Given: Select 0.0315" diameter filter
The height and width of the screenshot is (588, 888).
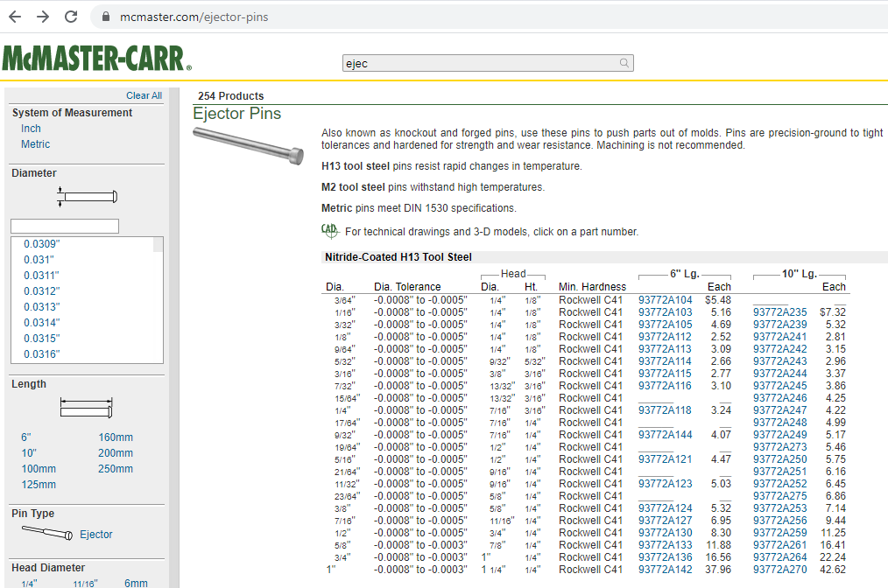Looking at the screenshot, I should pyautogui.click(x=42, y=339).
